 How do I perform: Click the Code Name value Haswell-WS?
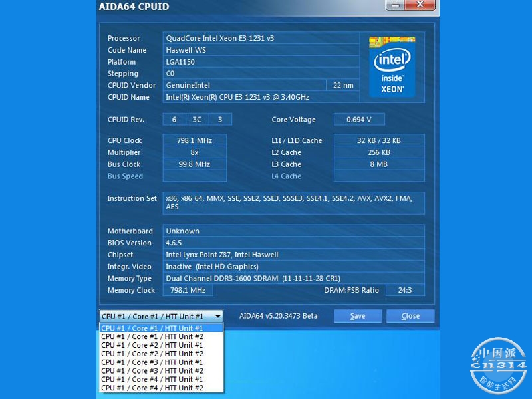click(x=261, y=50)
